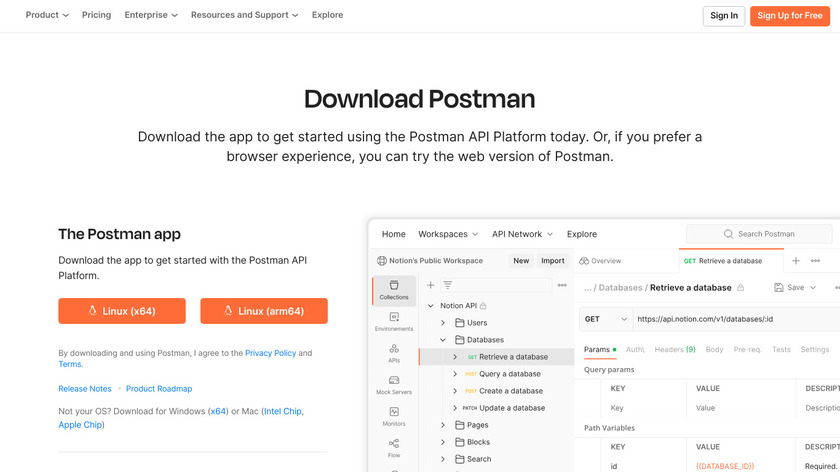This screenshot has height=472, width=840.
Task: Download Postman for Linux (x64)
Action: coord(122,311)
